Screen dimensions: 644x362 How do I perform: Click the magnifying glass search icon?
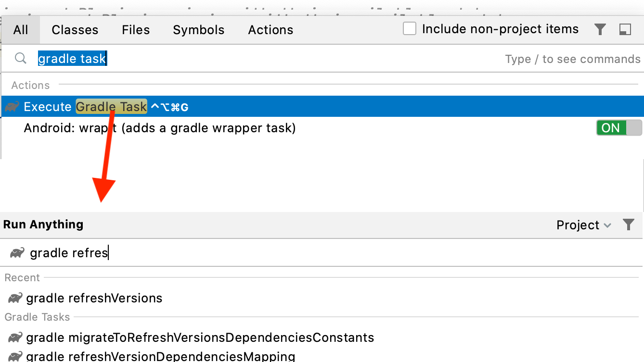tap(20, 59)
